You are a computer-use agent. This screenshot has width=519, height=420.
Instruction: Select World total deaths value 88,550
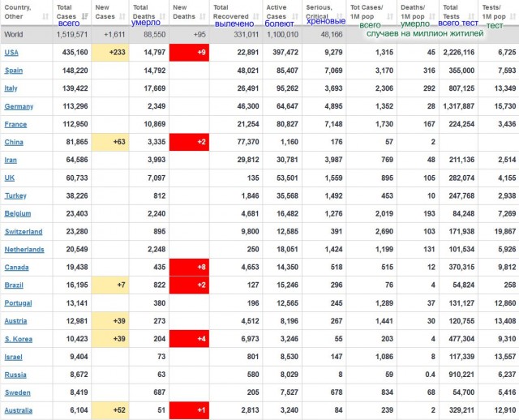point(155,34)
